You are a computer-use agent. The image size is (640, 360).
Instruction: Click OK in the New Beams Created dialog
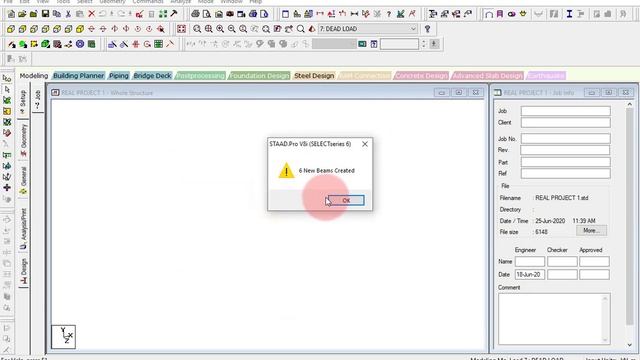[346, 200]
